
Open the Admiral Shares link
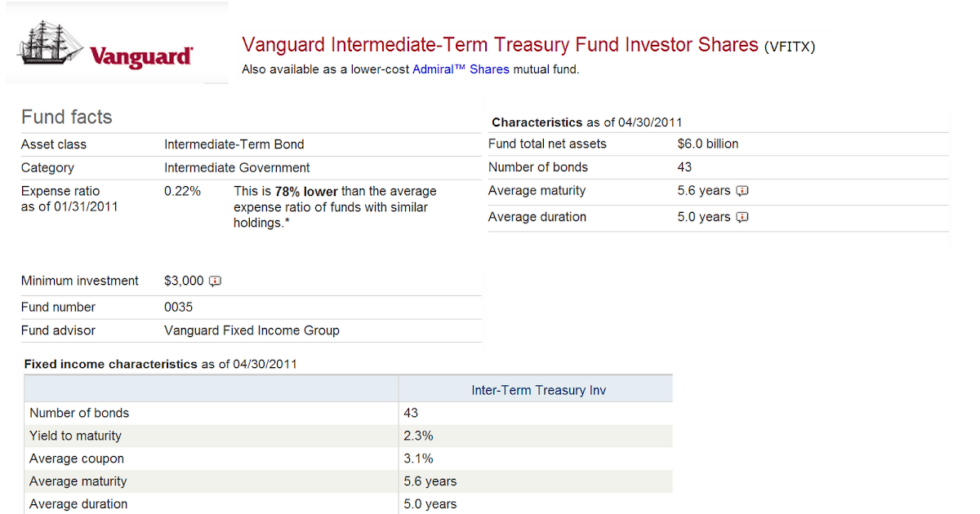tap(461, 69)
